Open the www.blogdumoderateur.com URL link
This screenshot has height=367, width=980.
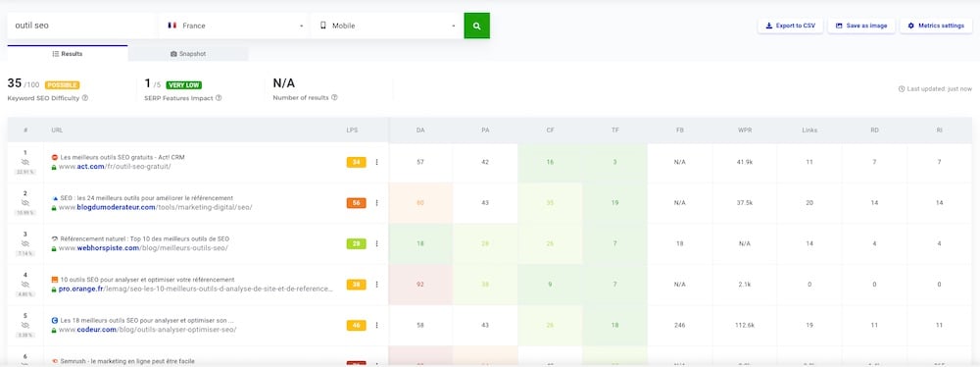(156, 207)
